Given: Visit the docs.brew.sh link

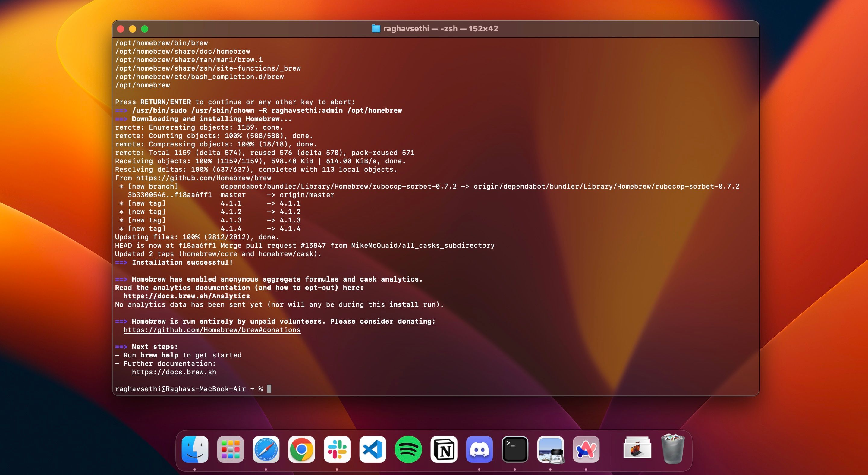Looking at the screenshot, I should [174, 372].
